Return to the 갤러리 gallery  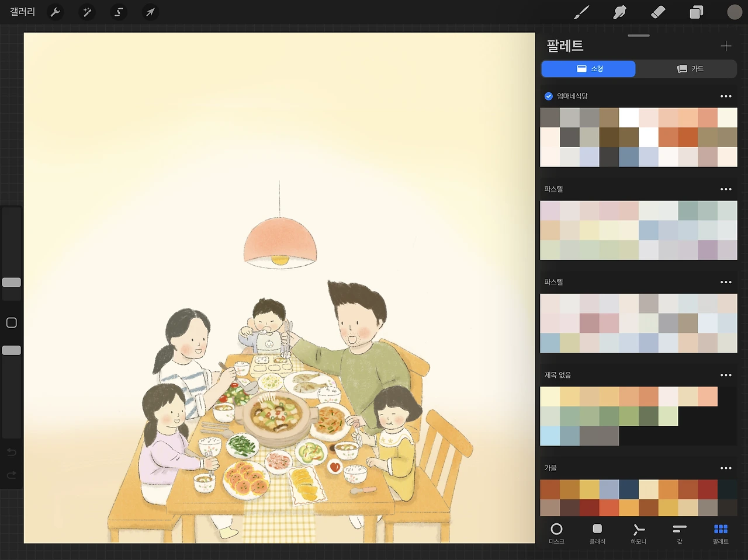tap(23, 12)
